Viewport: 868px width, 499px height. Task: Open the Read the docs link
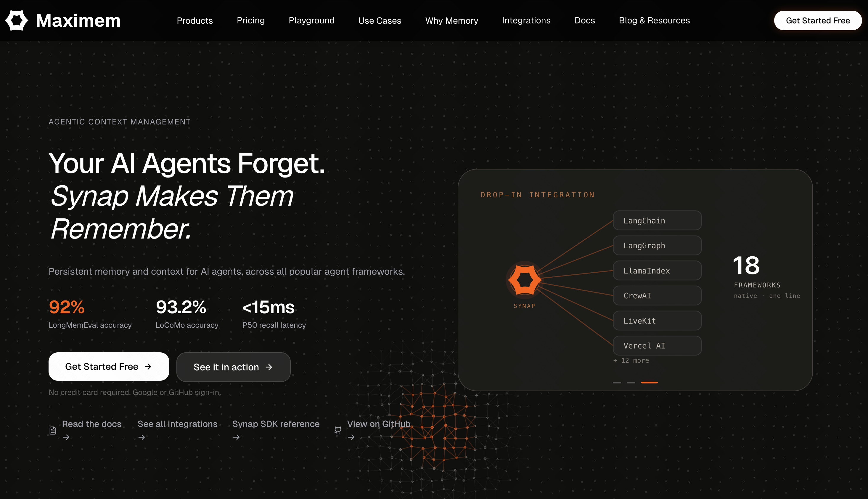92,424
